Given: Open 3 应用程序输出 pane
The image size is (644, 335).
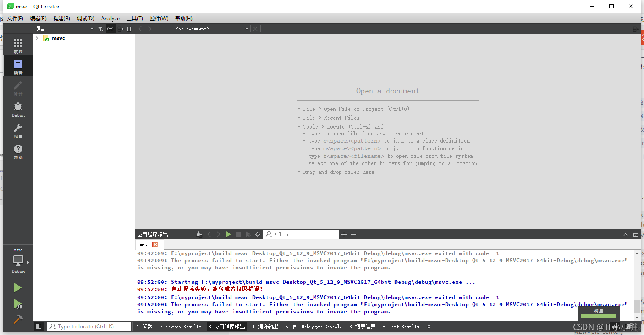Looking at the screenshot, I should 227,327.
